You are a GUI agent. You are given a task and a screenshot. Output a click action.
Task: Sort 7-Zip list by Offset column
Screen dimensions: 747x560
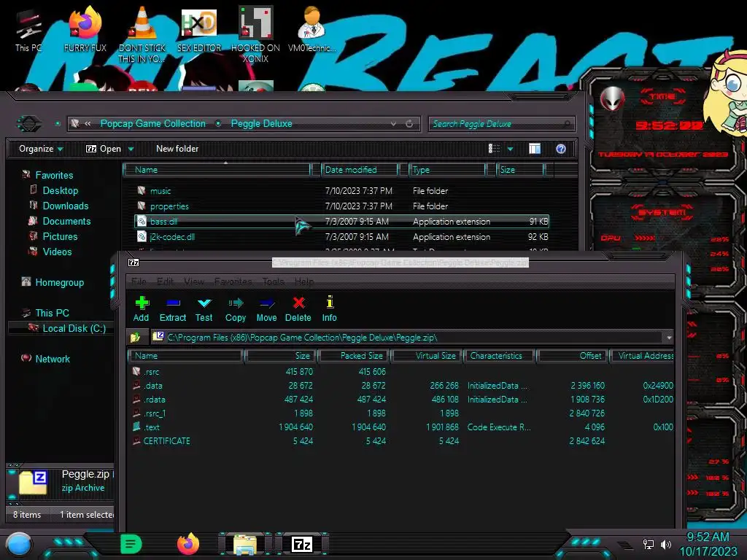coord(573,356)
